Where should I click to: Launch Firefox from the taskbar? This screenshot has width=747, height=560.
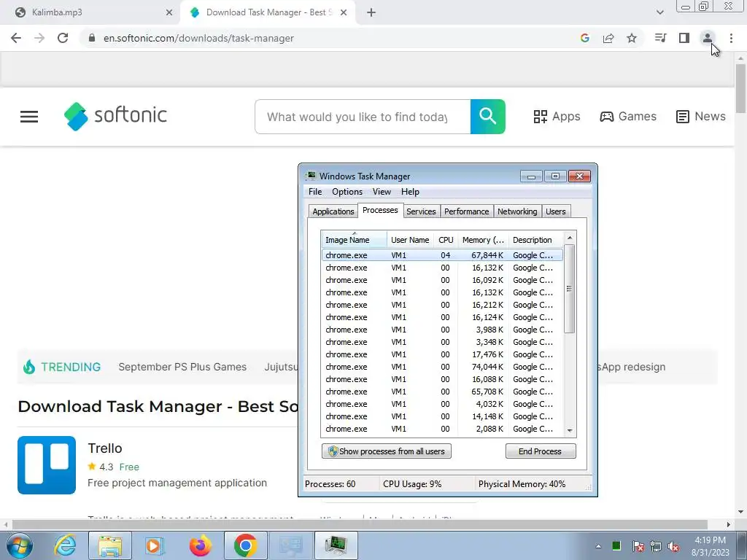point(200,545)
